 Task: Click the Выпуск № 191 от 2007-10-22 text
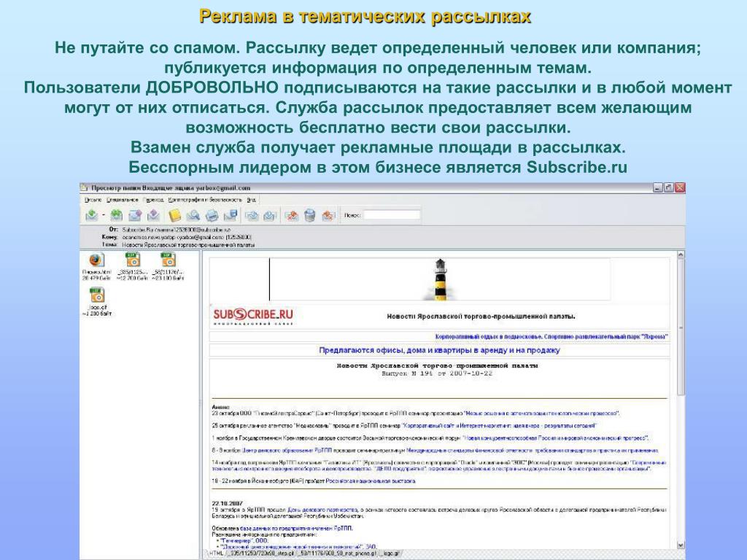[438, 374]
